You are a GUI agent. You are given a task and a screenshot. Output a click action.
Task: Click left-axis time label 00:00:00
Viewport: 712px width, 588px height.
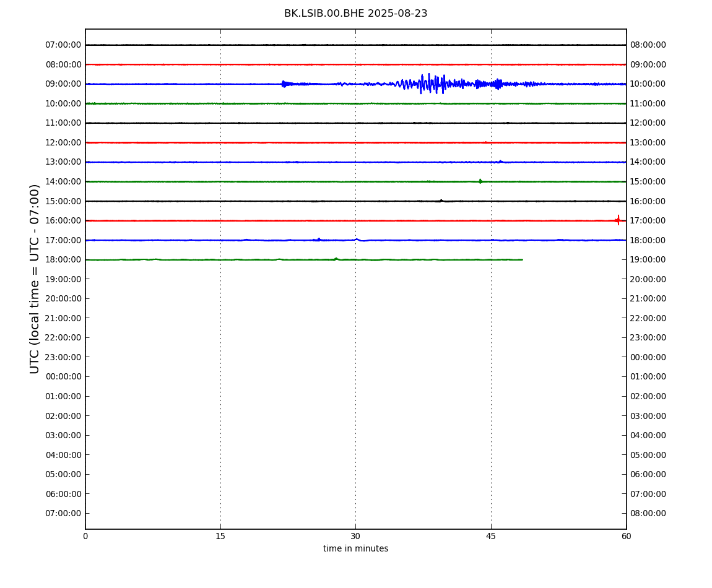tap(64, 376)
